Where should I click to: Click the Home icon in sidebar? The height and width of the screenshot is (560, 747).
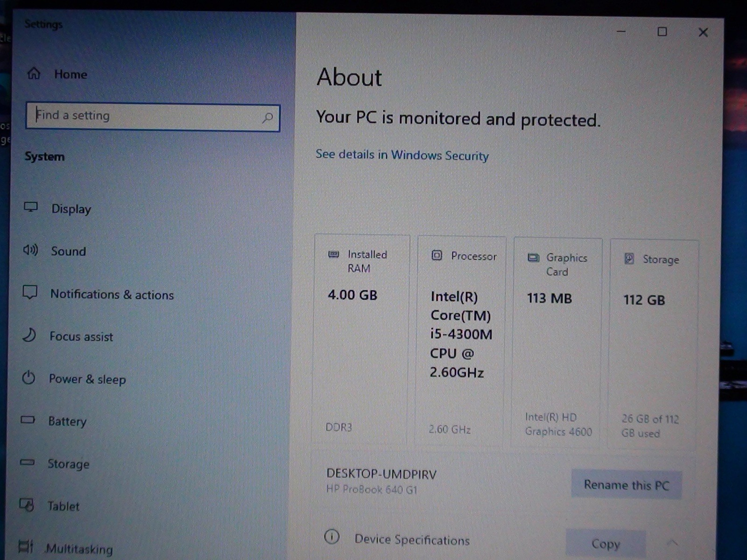point(34,73)
